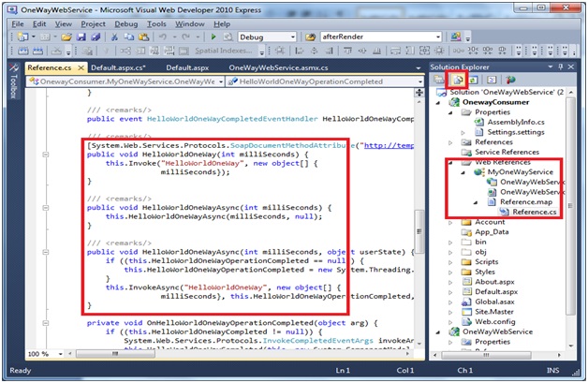Switch to the Default.aspx tab

187,68
